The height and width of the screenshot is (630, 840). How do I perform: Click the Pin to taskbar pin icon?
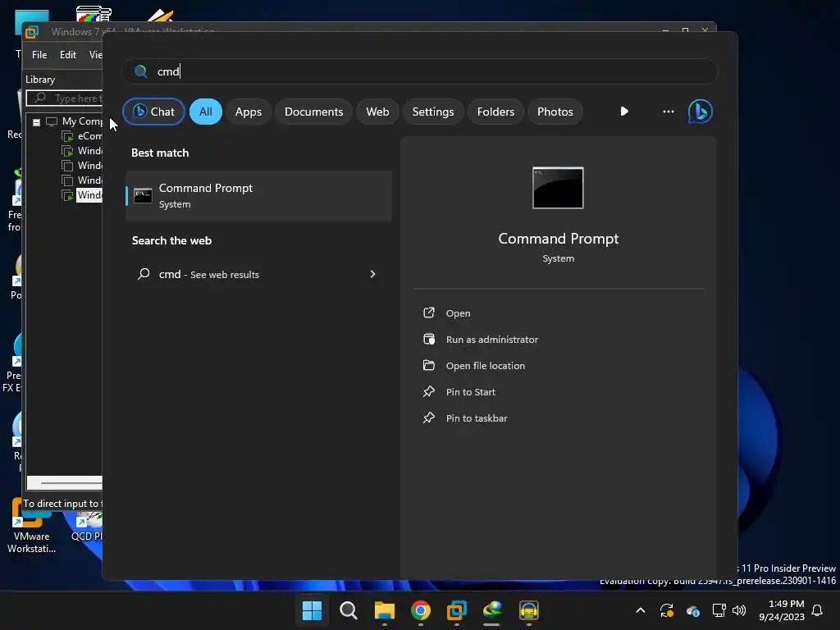(428, 418)
